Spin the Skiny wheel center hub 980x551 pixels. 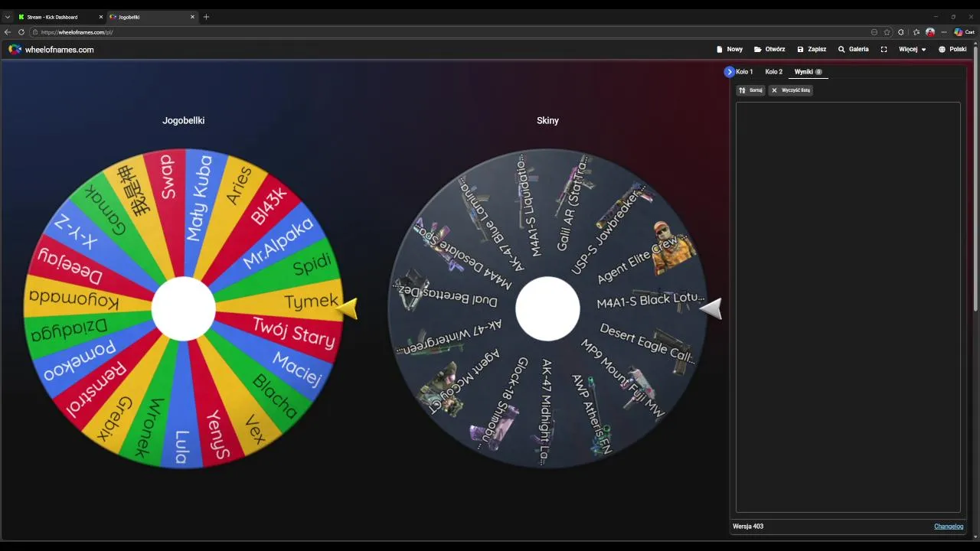coord(547,308)
